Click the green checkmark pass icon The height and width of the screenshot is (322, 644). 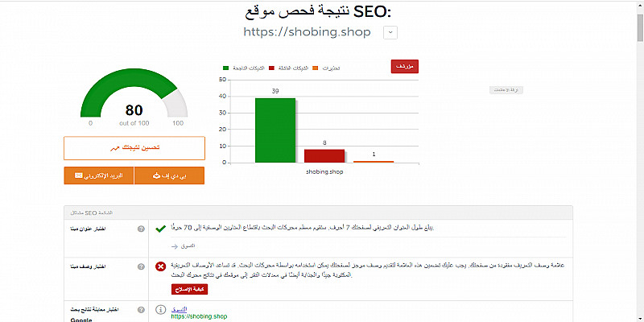[x=161, y=229]
